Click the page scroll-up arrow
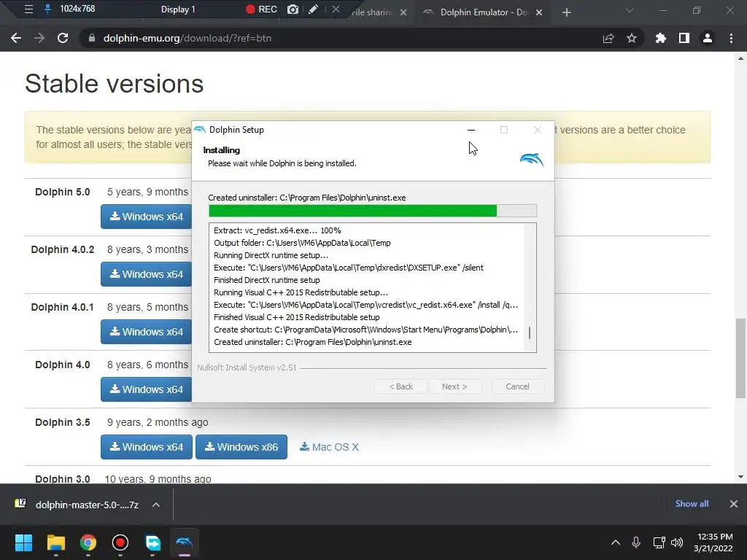This screenshot has width=747, height=560. tap(740, 58)
